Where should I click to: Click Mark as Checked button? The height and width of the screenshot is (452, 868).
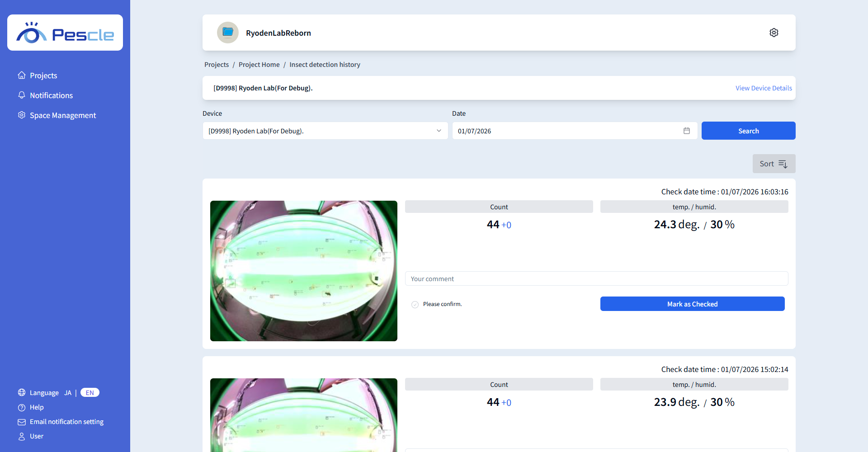click(x=692, y=304)
